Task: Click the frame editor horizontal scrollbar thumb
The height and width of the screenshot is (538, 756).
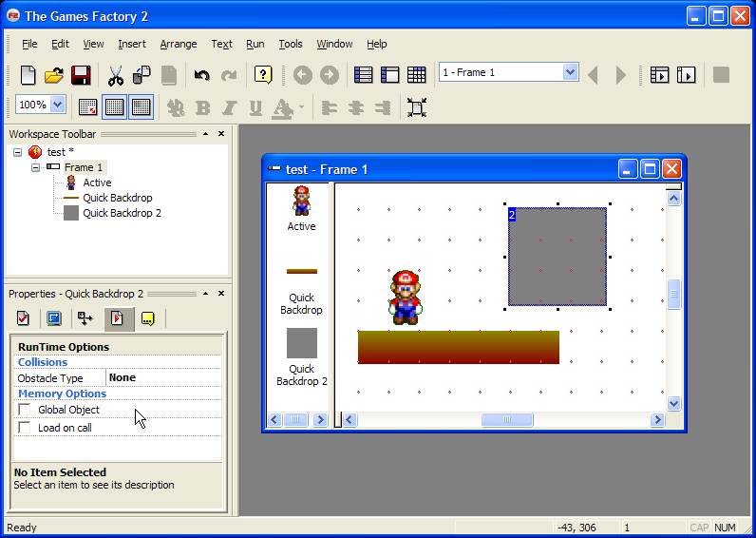Action: click(507, 420)
